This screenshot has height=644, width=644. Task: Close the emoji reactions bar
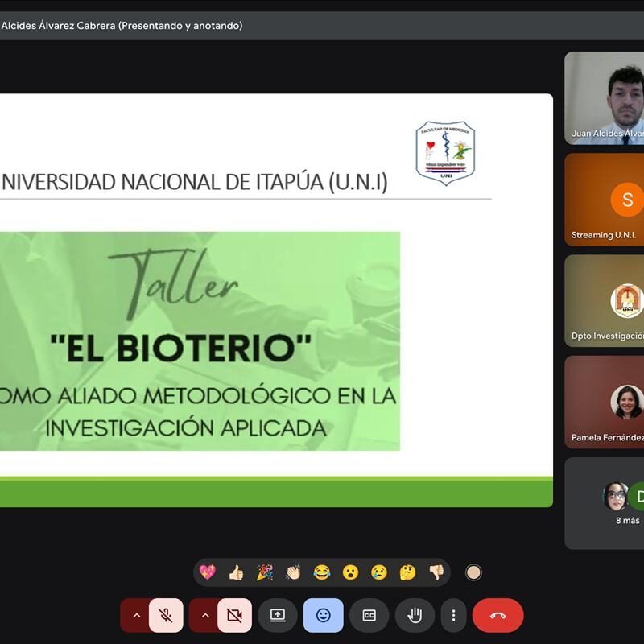pos(324,616)
